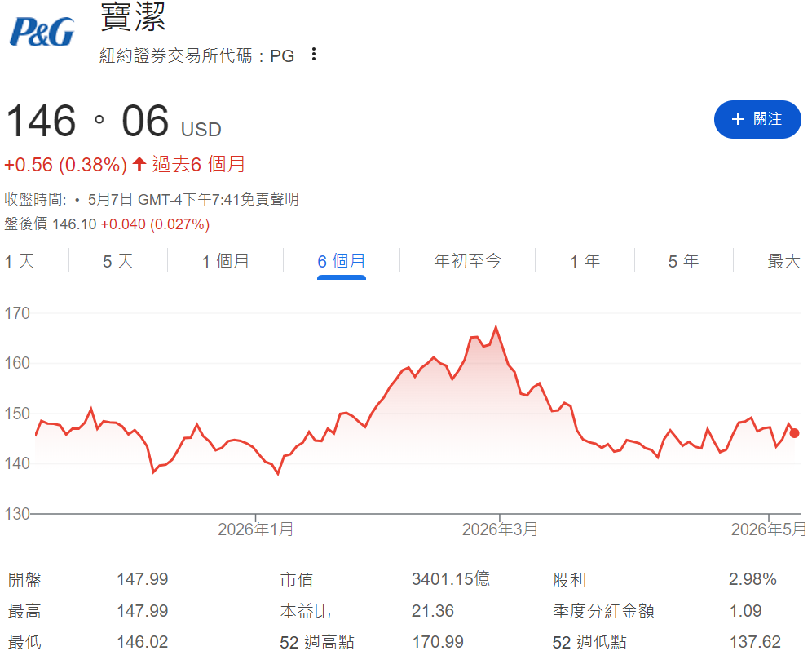Click the 150 y-axis label
Image resolution: width=812 pixels, height=651 pixels.
click(x=17, y=414)
